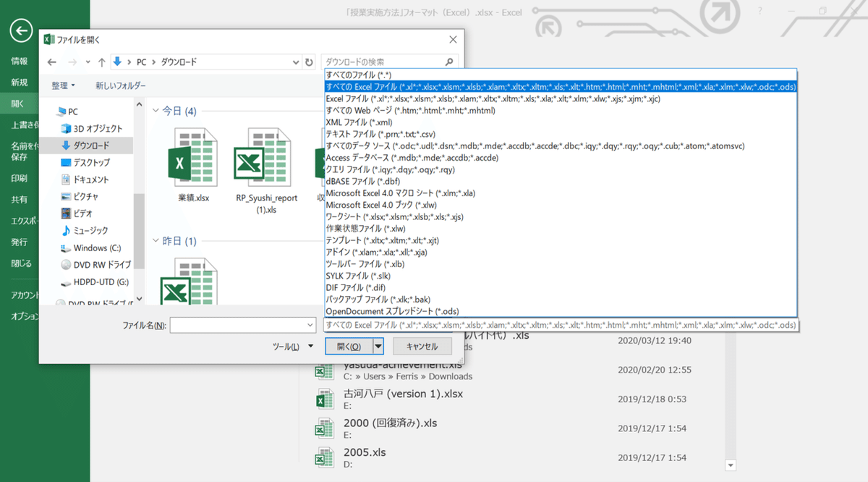Choose dBASE ファイル (*.dbf) filter

(561, 181)
